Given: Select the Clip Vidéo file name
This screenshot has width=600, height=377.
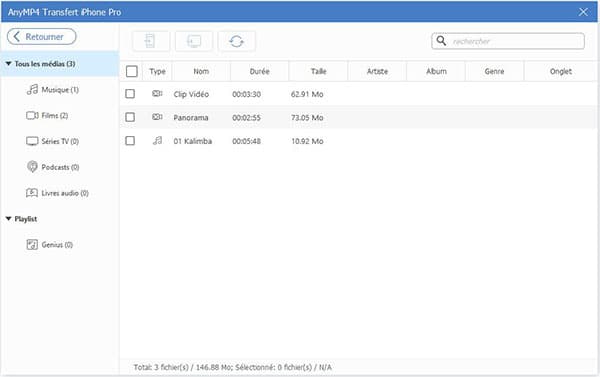Looking at the screenshot, I should (x=191, y=94).
